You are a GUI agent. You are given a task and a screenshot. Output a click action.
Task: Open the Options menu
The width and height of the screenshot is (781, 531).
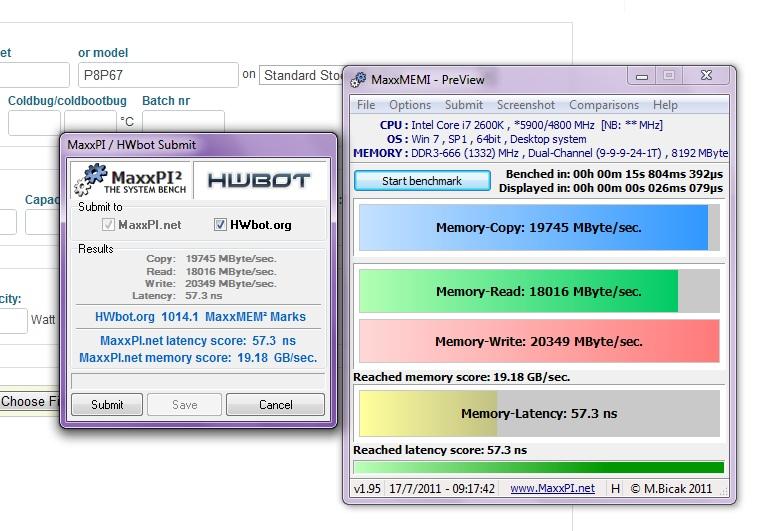(x=410, y=105)
